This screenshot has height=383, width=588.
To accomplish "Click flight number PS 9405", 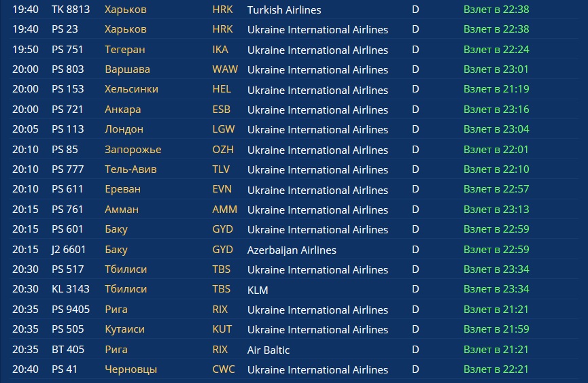I will [71, 310].
